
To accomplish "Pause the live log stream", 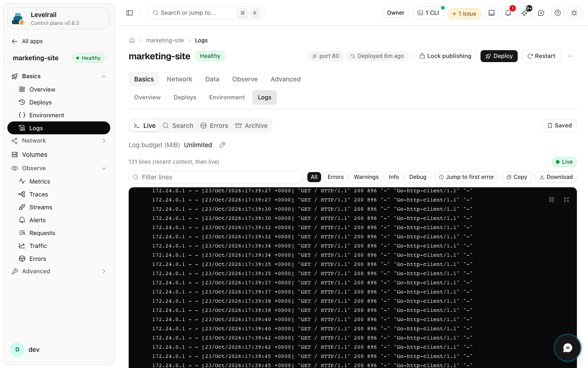I will (552, 200).
